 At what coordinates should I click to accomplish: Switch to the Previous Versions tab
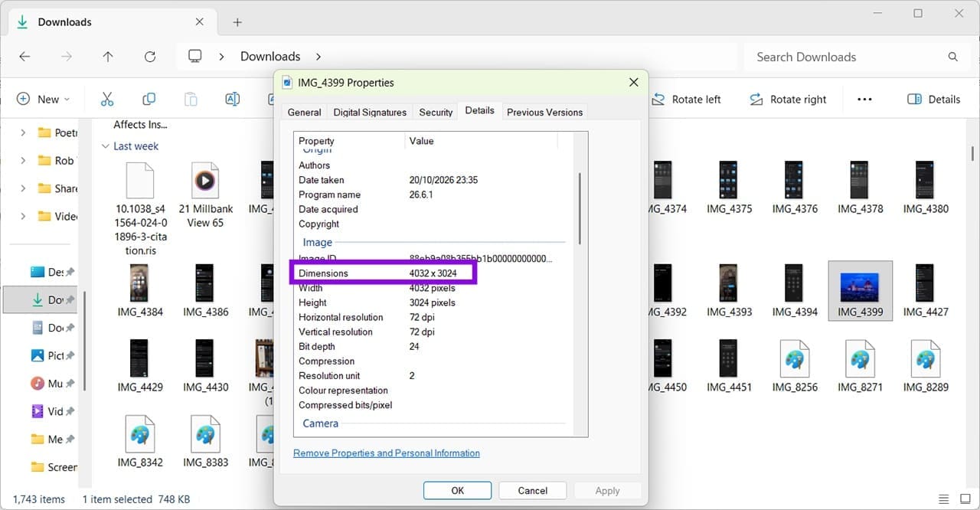coord(545,112)
